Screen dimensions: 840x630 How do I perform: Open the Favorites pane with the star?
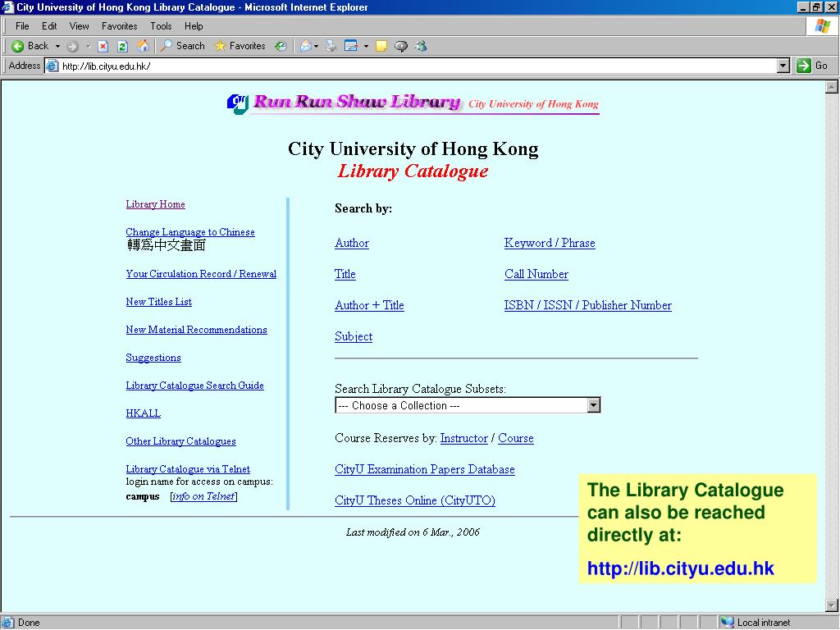point(240,46)
